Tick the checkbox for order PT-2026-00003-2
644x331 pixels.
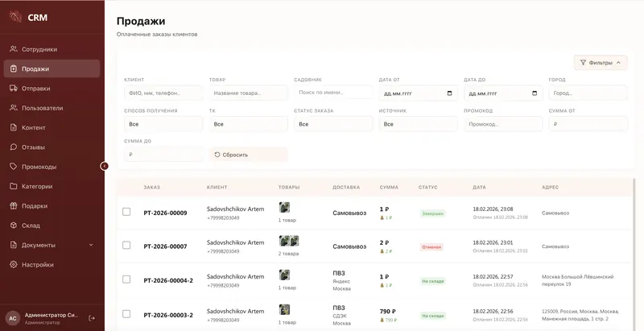click(x=126, y=314)
